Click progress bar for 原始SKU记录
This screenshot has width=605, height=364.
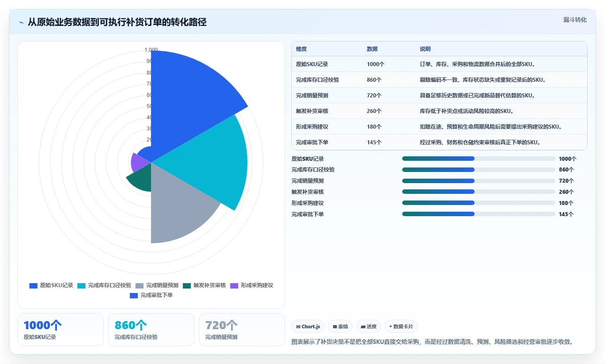pos(479,159)
